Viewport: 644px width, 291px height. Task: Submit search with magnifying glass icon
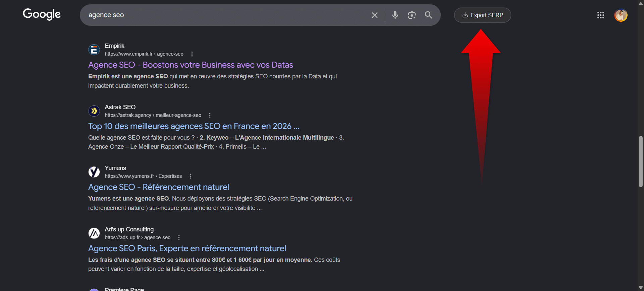tap(428, 15)
